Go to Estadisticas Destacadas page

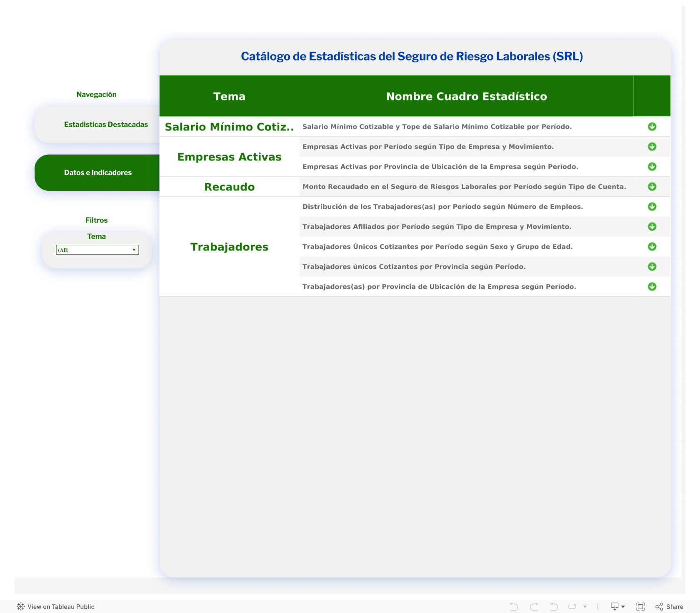point(97,125)
